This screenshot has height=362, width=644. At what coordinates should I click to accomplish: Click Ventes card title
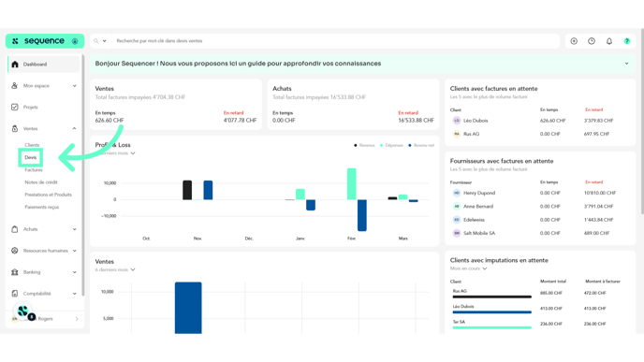point(104,89)
